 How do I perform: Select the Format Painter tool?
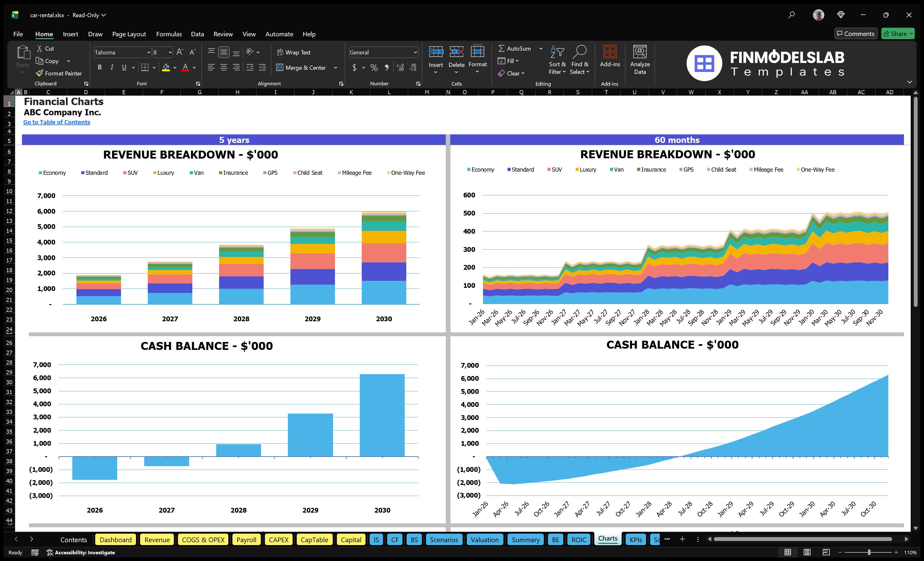click(59, 73)
